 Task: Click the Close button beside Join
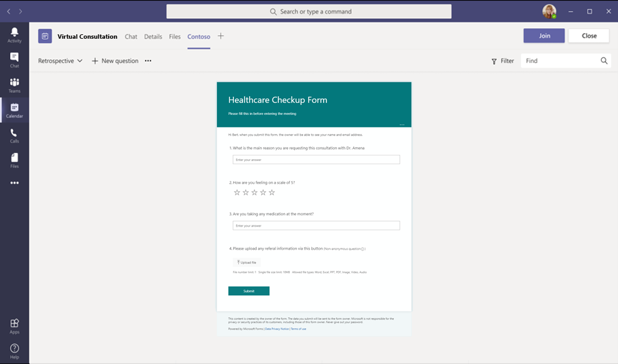coord(589,36)
